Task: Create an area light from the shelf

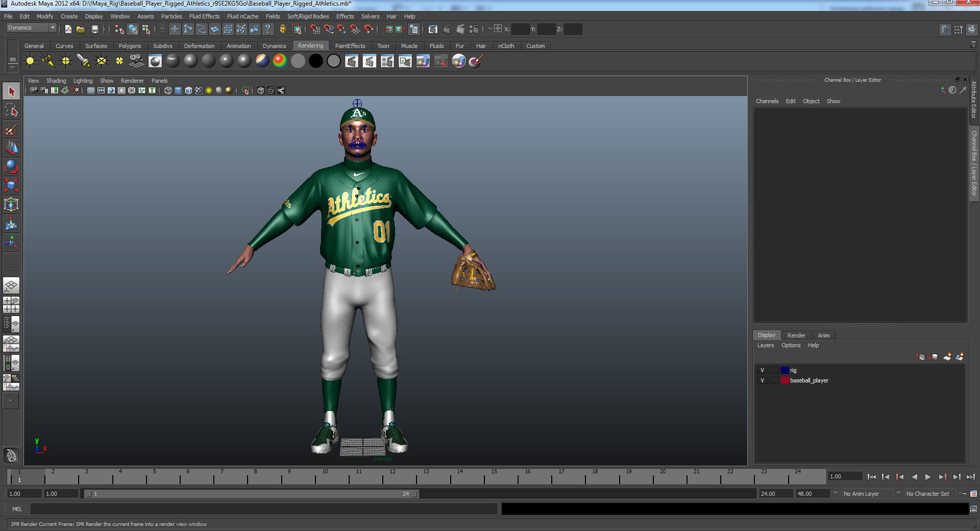Action: [x=102, y=61]
